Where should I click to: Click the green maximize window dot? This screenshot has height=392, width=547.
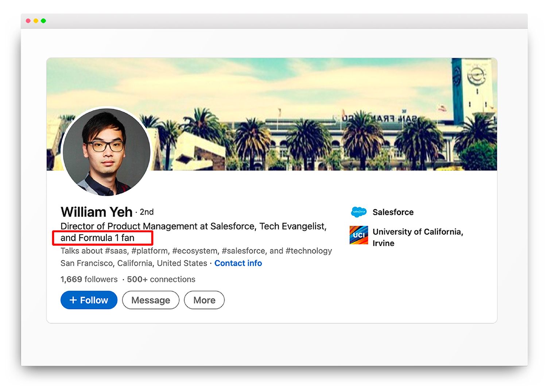coord(43,21)
